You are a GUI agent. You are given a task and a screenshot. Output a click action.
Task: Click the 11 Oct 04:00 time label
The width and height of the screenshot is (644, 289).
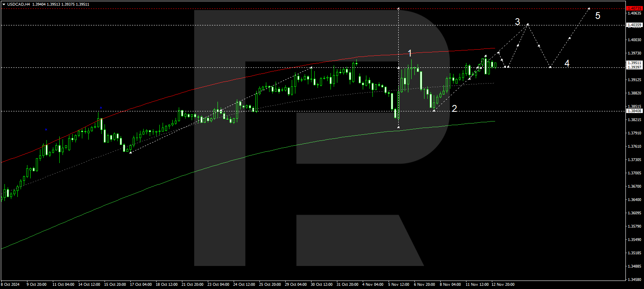[63, 285]
